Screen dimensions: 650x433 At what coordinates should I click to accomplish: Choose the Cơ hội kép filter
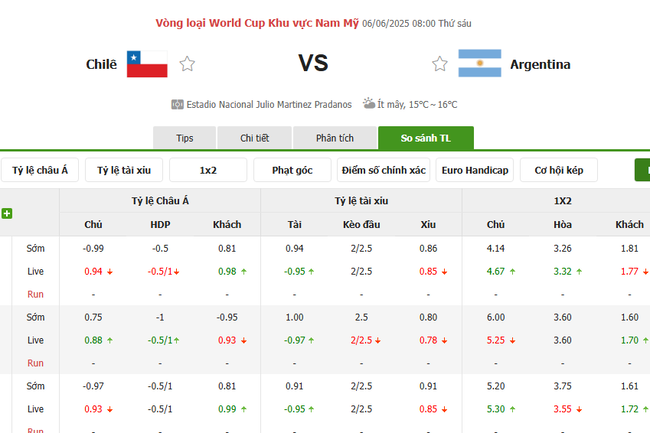point(558,170)
